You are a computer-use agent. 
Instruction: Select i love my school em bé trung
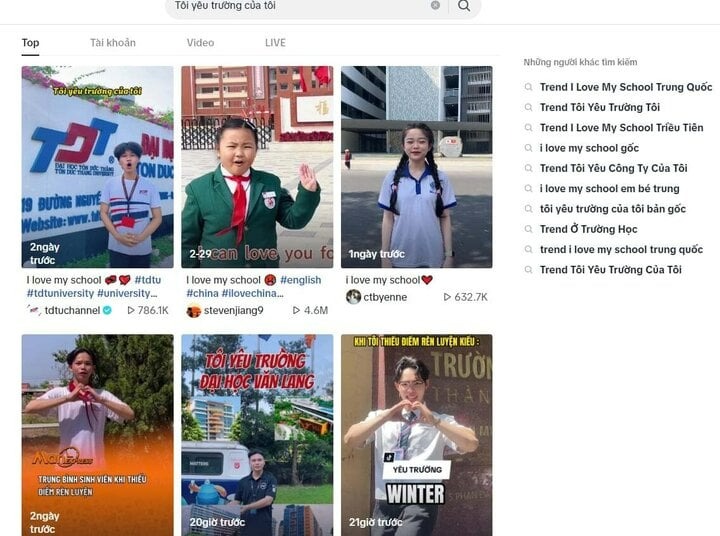pyautogui.click(x=609, y=188)
